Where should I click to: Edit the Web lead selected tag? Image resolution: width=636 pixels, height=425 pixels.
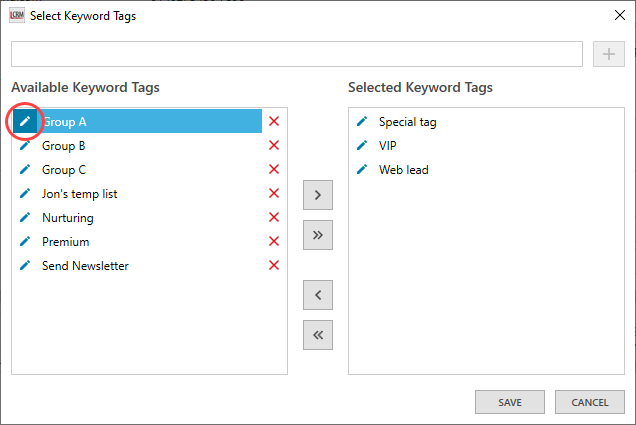click(x=362, y=170)
